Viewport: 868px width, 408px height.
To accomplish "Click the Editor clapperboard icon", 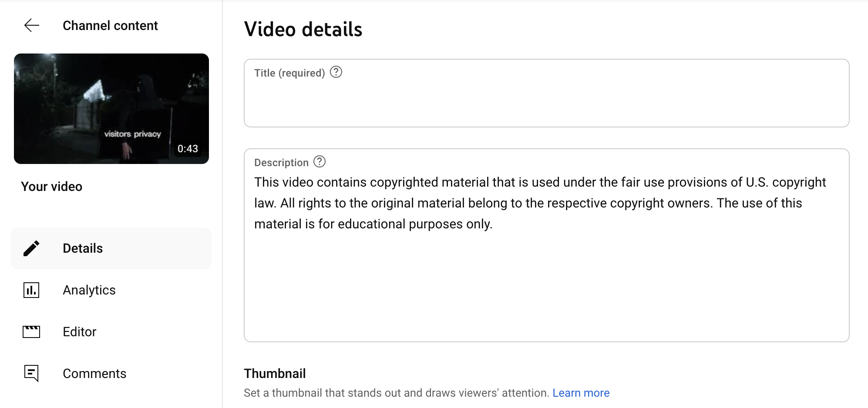I will [x=31, y=332].
